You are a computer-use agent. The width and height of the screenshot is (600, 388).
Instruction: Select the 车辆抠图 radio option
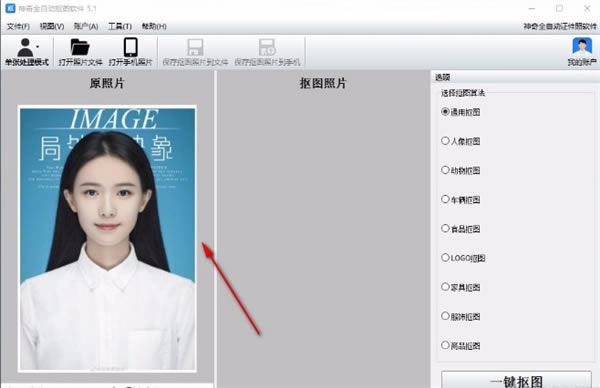click(x=445, y=199)
